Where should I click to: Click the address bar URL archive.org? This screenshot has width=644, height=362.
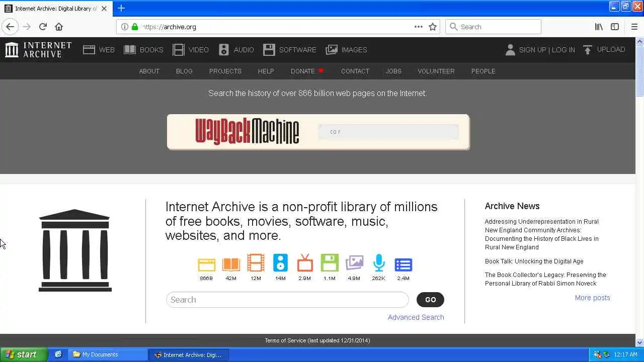170,27
